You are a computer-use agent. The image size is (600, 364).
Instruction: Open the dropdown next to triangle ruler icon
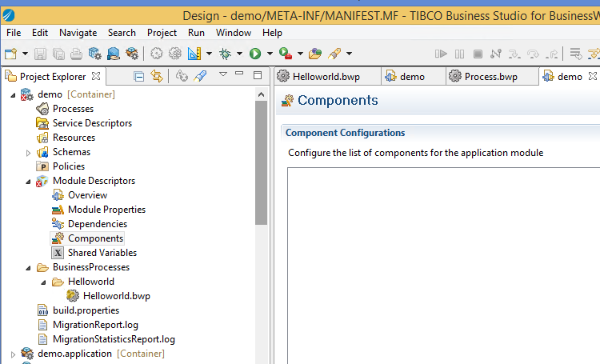[209, 54]
